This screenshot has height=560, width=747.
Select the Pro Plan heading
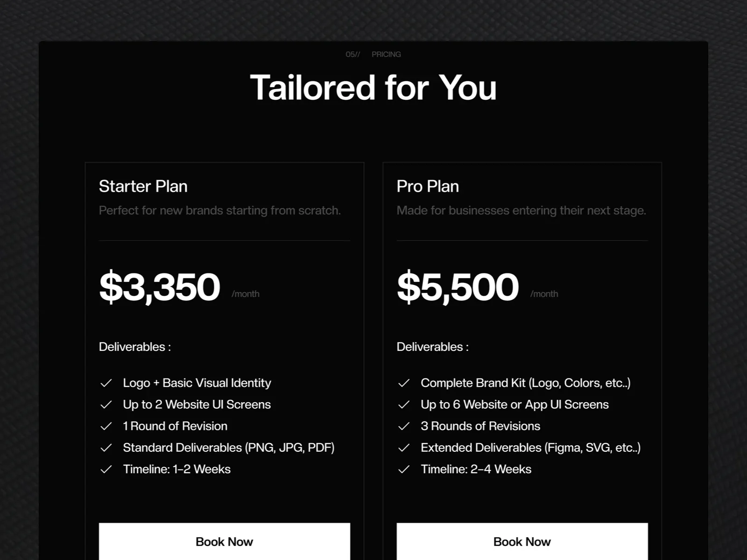tap(428, 186)
